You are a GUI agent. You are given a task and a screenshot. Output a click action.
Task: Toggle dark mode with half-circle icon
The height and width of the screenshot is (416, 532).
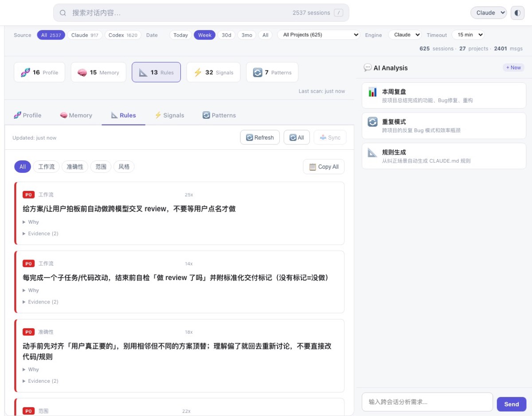click(517, 13)
